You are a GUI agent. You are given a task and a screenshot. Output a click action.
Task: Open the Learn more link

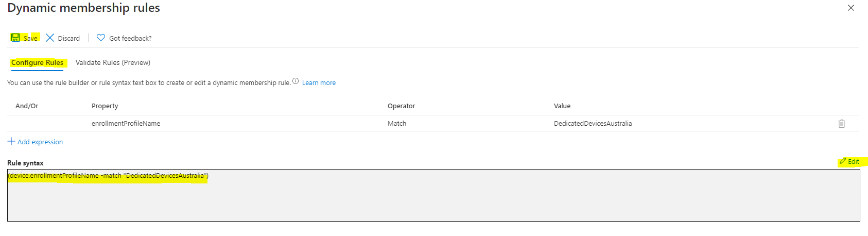point(319,82)
